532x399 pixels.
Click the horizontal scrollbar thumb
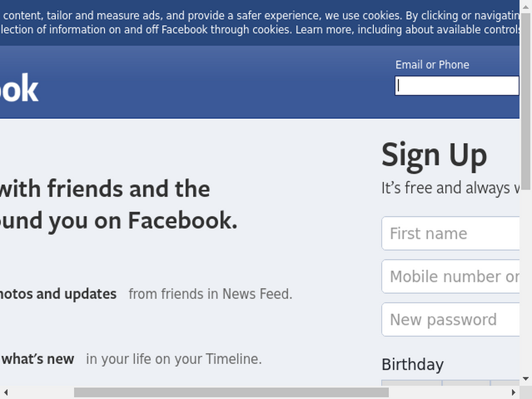click(x=231, y=392)
